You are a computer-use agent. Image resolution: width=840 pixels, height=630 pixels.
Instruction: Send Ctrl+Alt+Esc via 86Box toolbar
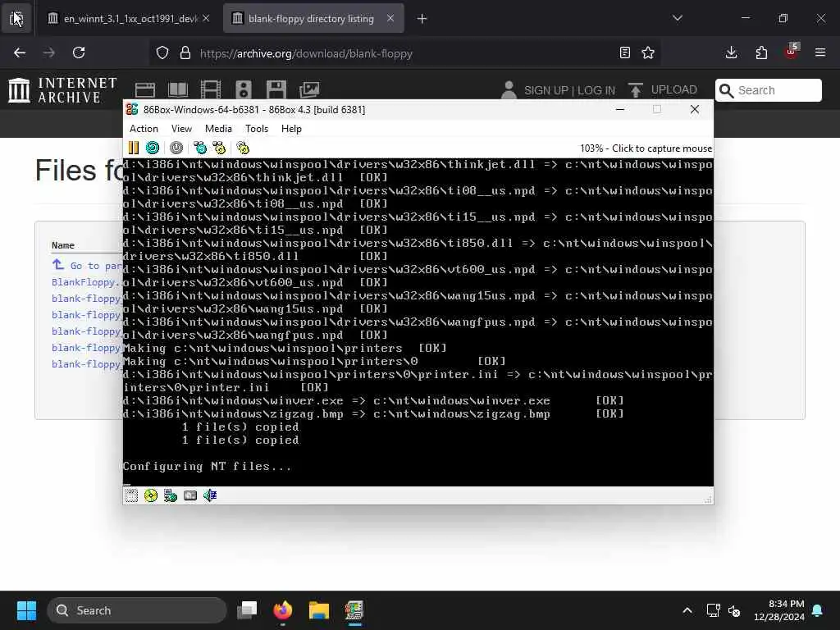(x=219, y=148)
